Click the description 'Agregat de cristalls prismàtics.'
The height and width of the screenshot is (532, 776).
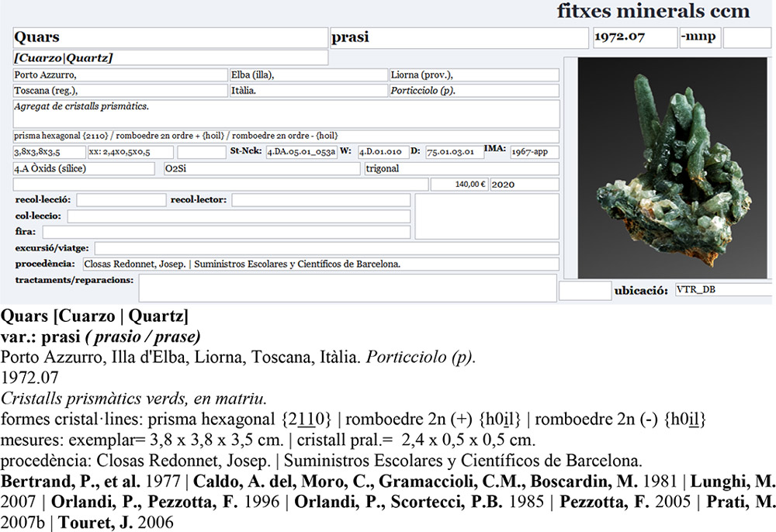coord(286,114)
